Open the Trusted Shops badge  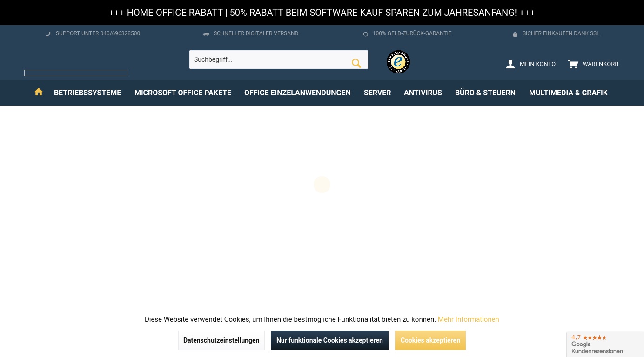point(398,62)
